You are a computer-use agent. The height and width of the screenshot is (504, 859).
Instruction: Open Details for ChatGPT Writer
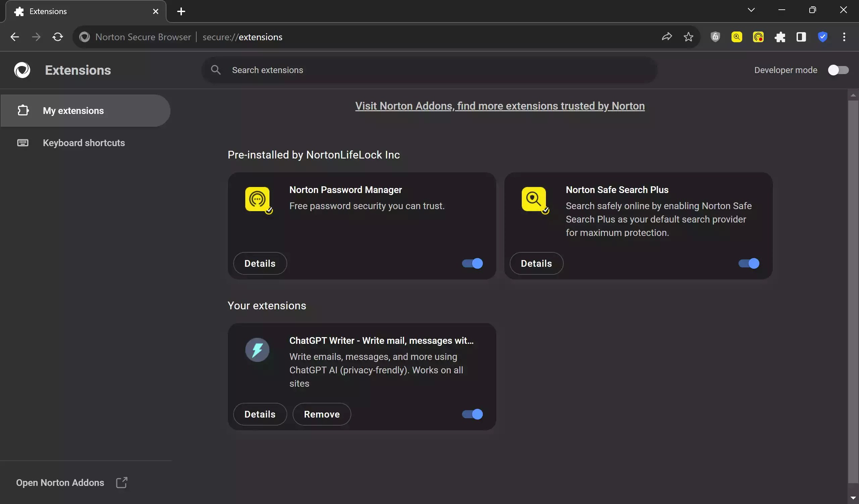pyautogui.click(x=259, y=414)
